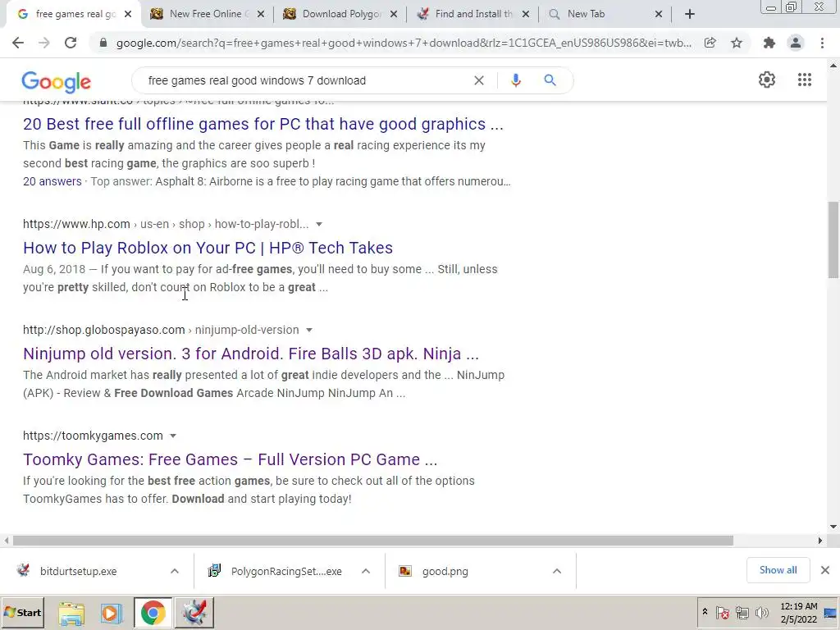
Task: Open Windows Explorer from taskbar
Action: click(71, 613)
